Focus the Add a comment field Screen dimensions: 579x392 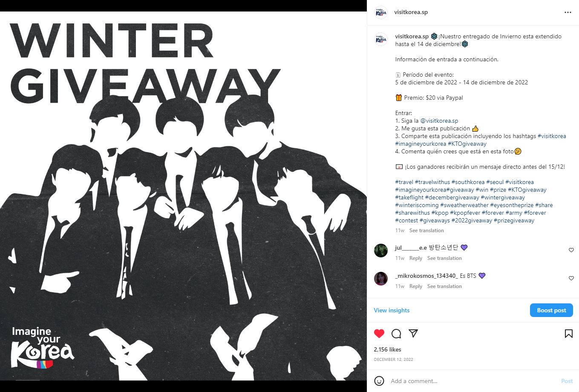pyautogui.click(x=473, y=381)
